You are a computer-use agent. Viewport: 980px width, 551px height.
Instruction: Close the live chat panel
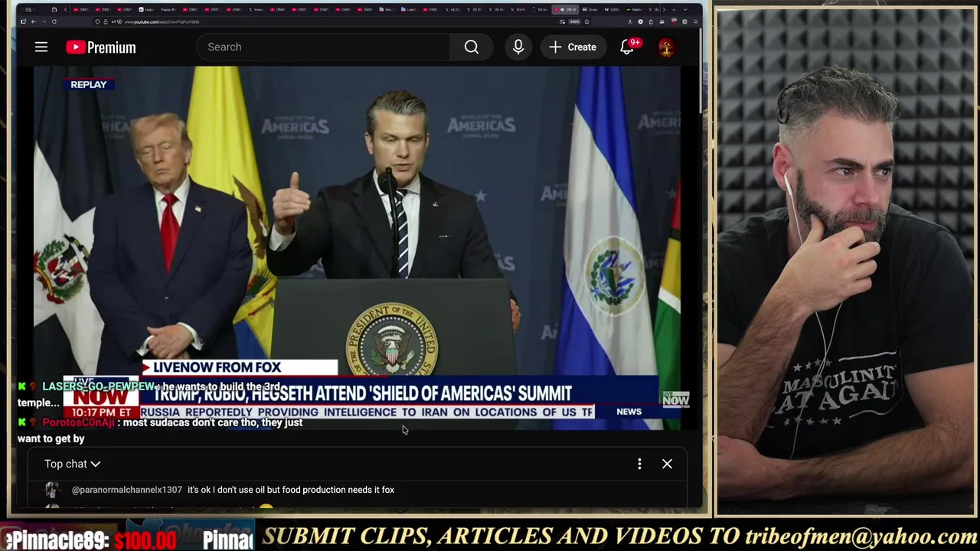pyautogui.click(x=667, y=464)
